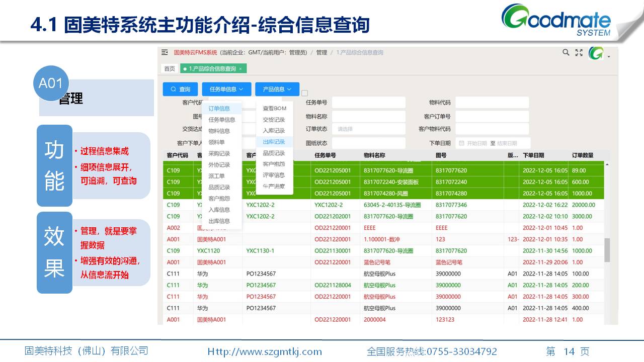Click the blue 查询 search button
Screen dimensions: 644x362
click(180, 89)
